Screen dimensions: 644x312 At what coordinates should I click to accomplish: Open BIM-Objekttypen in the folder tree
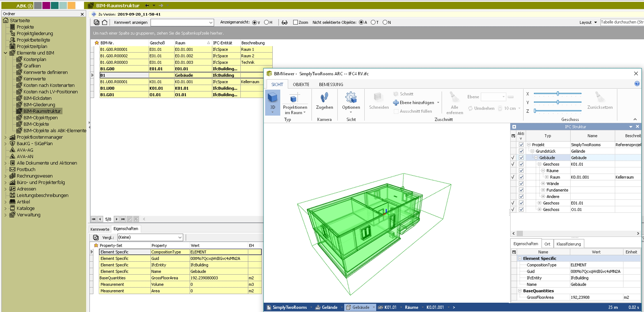(40, 118)
